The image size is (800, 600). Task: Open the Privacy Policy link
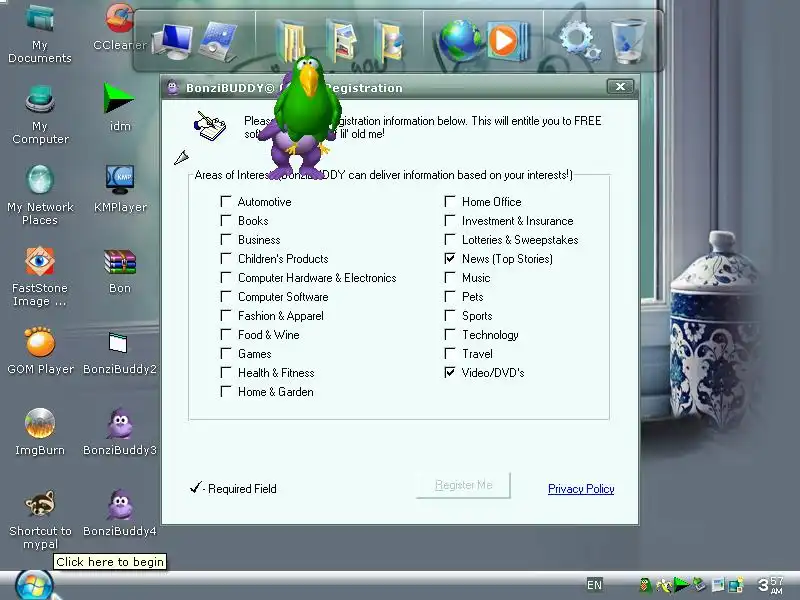pos(581,489)
